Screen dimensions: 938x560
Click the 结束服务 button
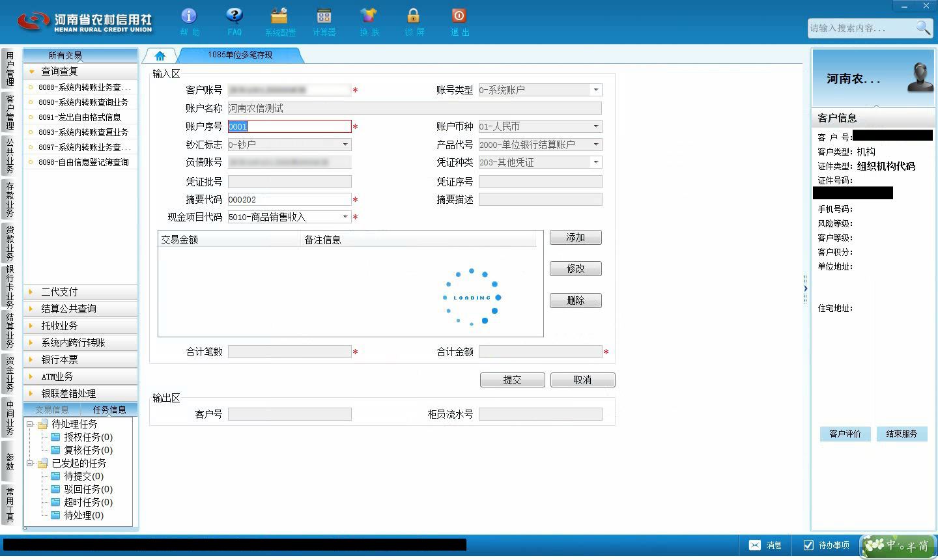(x=902, y=434)
